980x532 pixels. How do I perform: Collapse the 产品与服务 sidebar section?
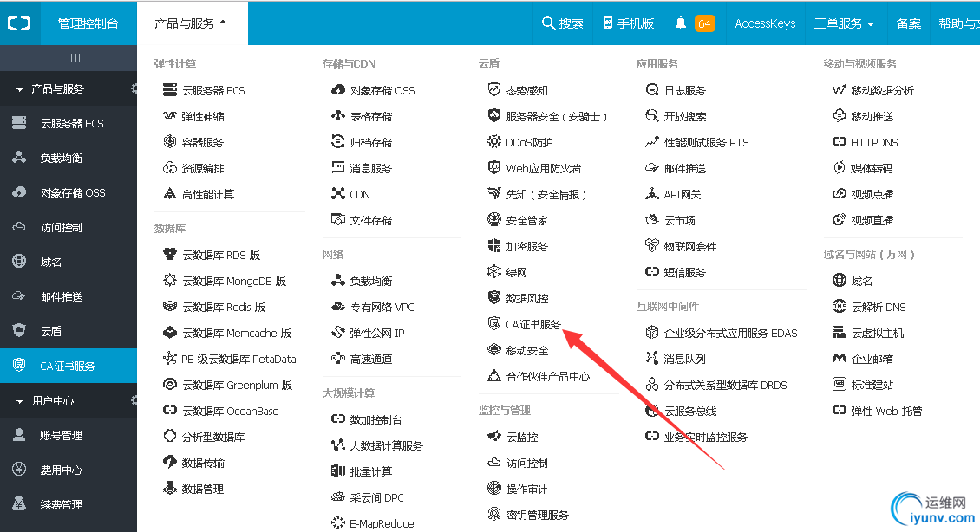[19, 89]
